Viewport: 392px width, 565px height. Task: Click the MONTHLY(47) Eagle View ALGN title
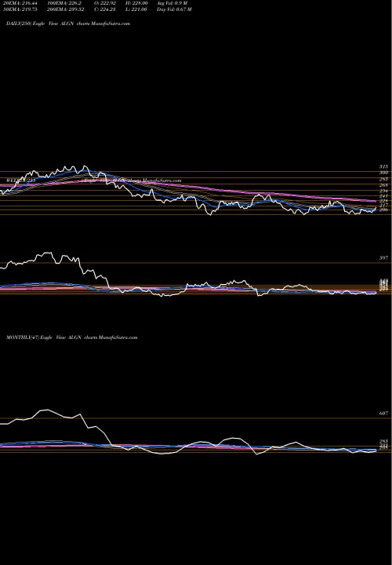point(72,337)
